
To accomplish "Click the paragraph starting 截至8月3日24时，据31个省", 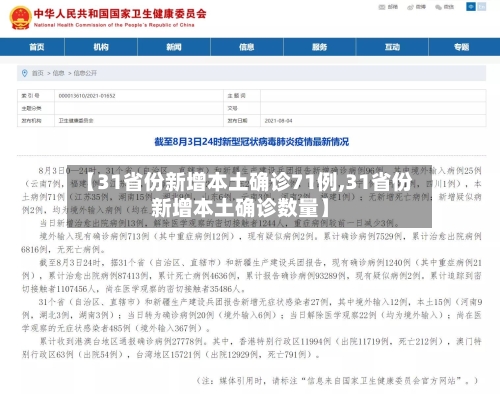I will point(252,276).
